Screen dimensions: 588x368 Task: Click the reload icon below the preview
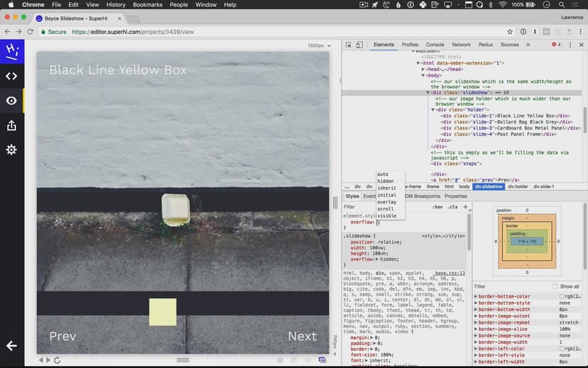[57, 360]
